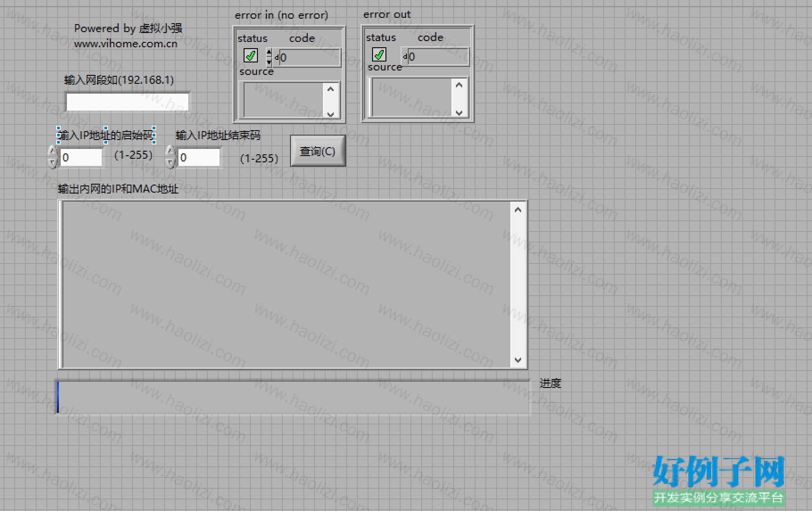This screenshot has height=511, width=812.
Task: Increase the IP start code value
Action: 53,151
